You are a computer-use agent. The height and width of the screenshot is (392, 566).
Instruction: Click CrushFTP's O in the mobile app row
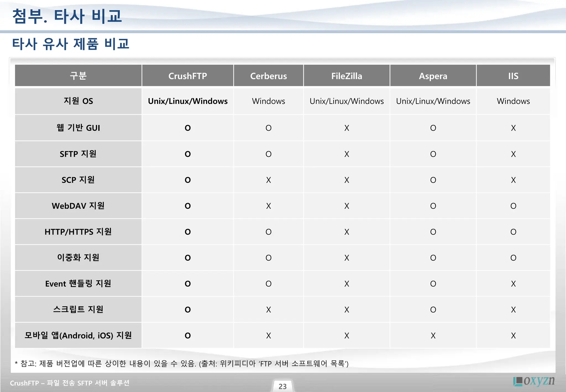188,336
